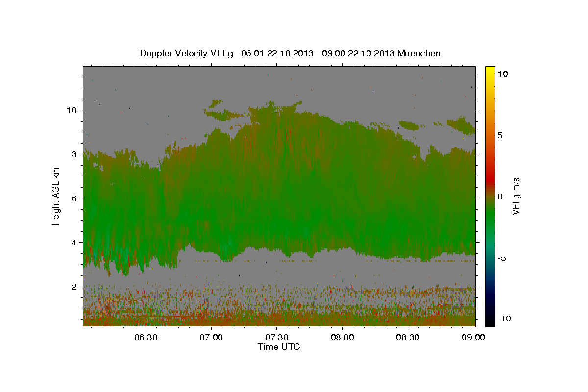Viewport: 588px width, 392px height.
Task: Click the 06:30 time tick label
Action: tap(146, 338)
